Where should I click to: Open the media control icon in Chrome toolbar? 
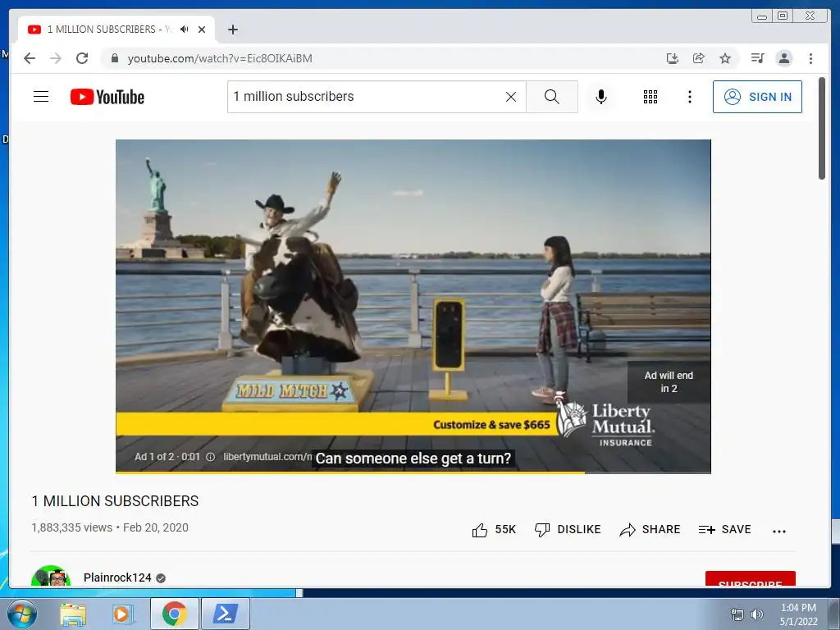click(x=757, y=58)
